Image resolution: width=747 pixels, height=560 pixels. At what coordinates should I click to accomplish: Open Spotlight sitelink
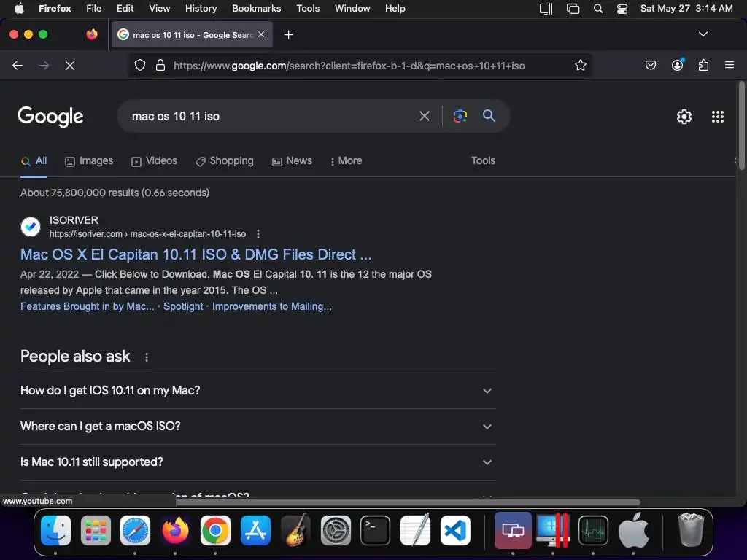(x=183, y=306)
